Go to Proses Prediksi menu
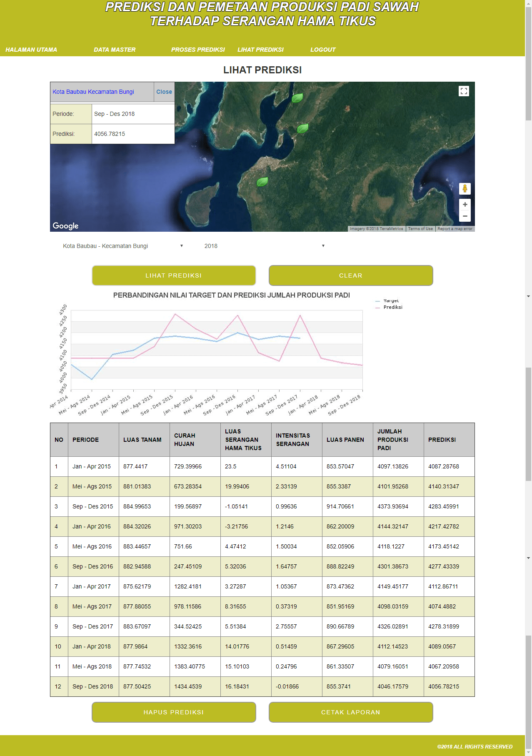The height and width of the screenshot is (756, 532). click(198, 50)
